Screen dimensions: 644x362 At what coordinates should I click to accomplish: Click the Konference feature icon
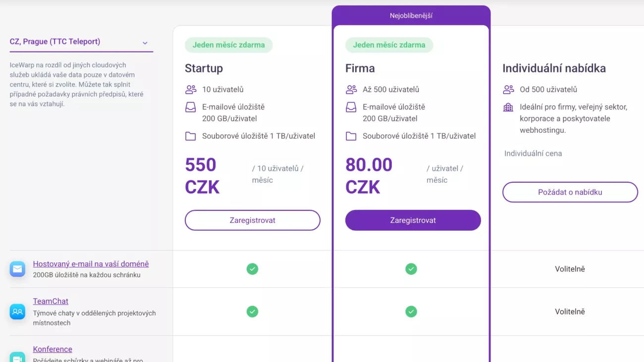tap(17, 357)
